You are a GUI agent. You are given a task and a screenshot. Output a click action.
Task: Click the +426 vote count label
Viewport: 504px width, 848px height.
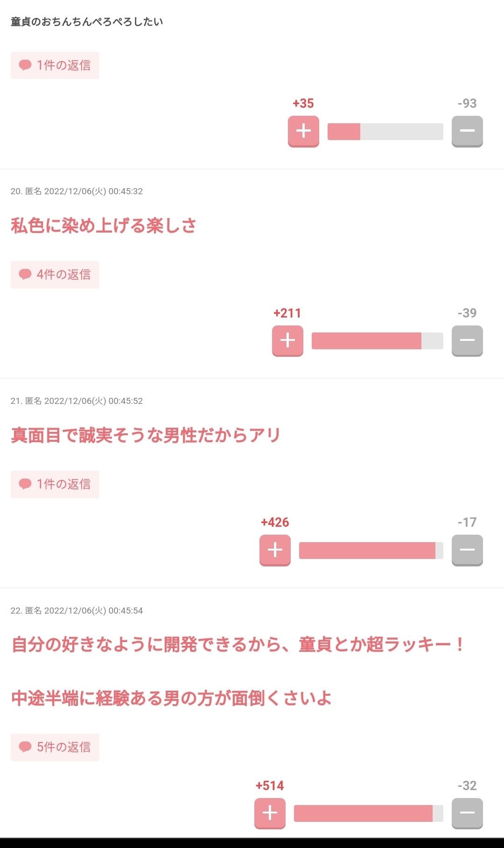coord(274,523)
